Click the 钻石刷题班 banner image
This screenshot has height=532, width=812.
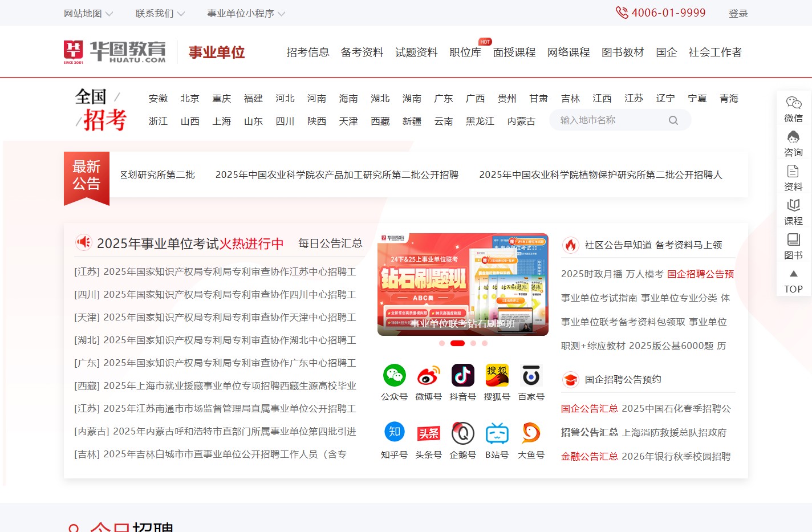(x=463, y=284)
